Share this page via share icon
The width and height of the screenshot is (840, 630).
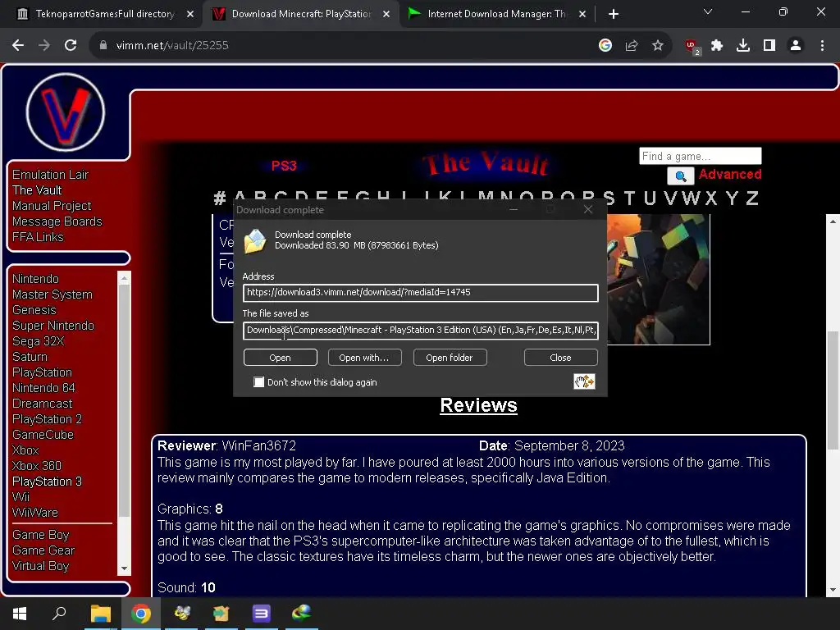tap(632, 46)
